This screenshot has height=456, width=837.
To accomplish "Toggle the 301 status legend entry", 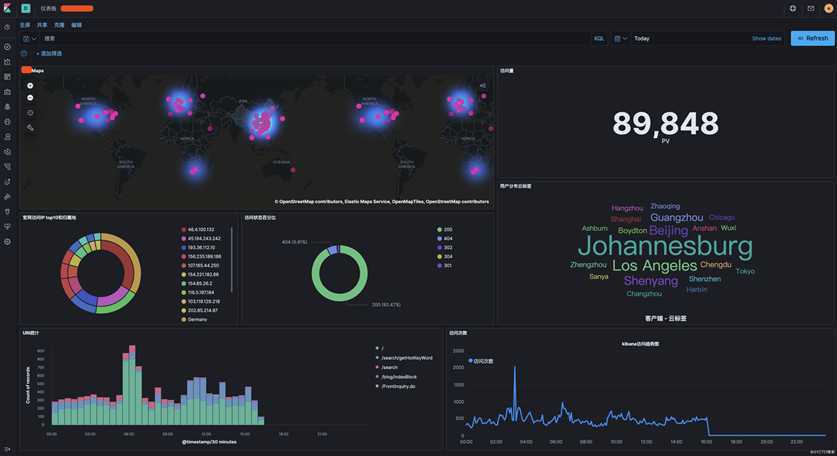I will click(445, 265).
